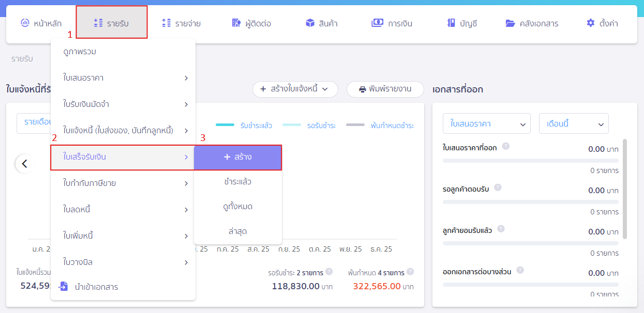The image size is (644, 313).
Task: Click the accounting book icon next to บัญชี
Action: [x=451, y=23]
